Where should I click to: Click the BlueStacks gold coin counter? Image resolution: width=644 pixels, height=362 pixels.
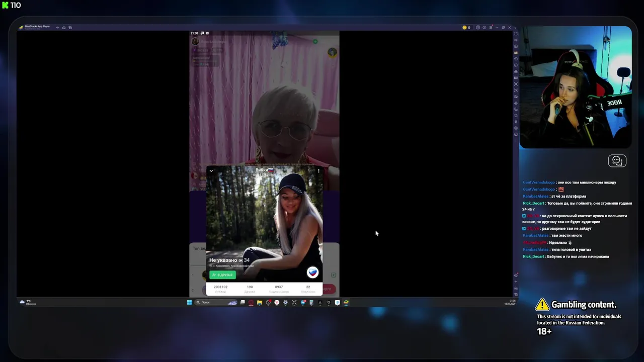click(x=466, y=27)
